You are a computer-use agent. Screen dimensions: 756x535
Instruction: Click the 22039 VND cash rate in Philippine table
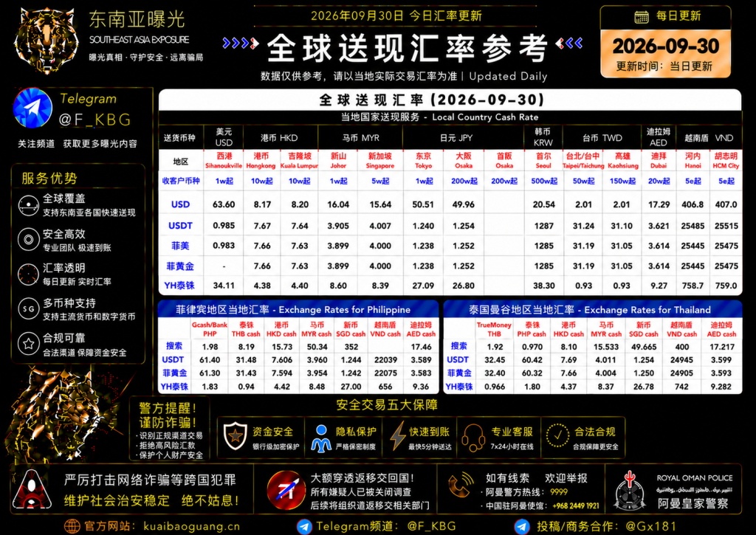coord(385,359)
